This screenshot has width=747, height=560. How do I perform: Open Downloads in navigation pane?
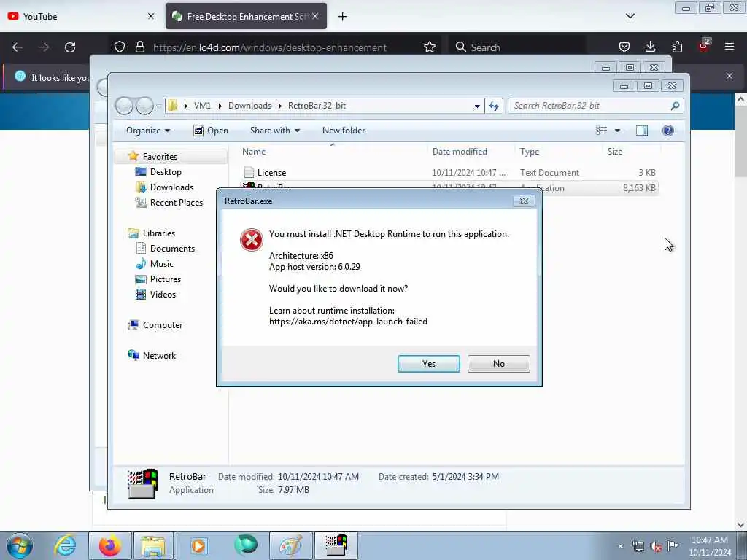tap(171, 187)
